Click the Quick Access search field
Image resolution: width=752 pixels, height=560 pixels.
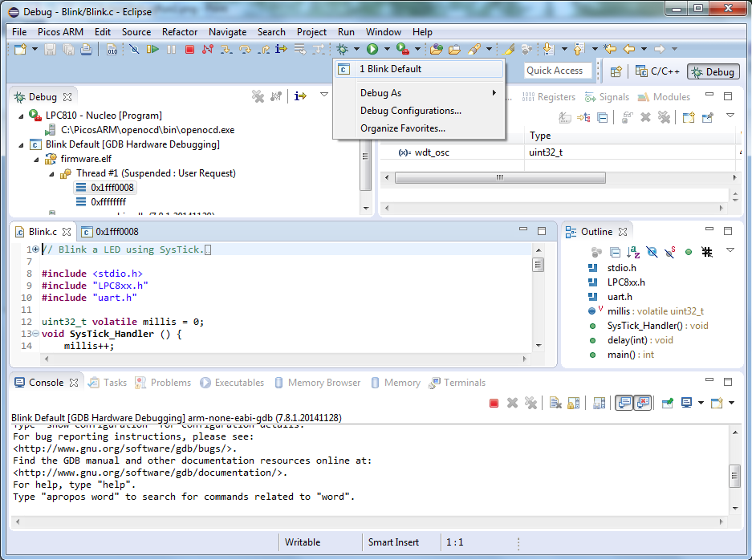click(558, 71)
